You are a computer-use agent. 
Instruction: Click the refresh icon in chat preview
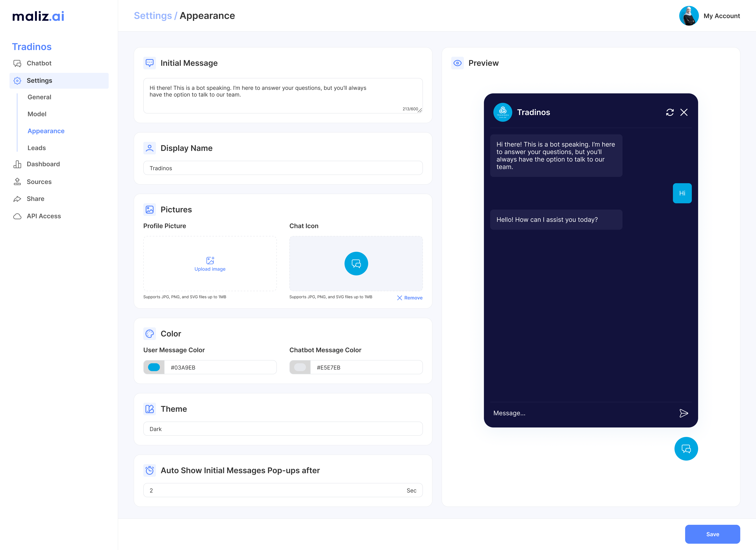click(x=670, y=112)
